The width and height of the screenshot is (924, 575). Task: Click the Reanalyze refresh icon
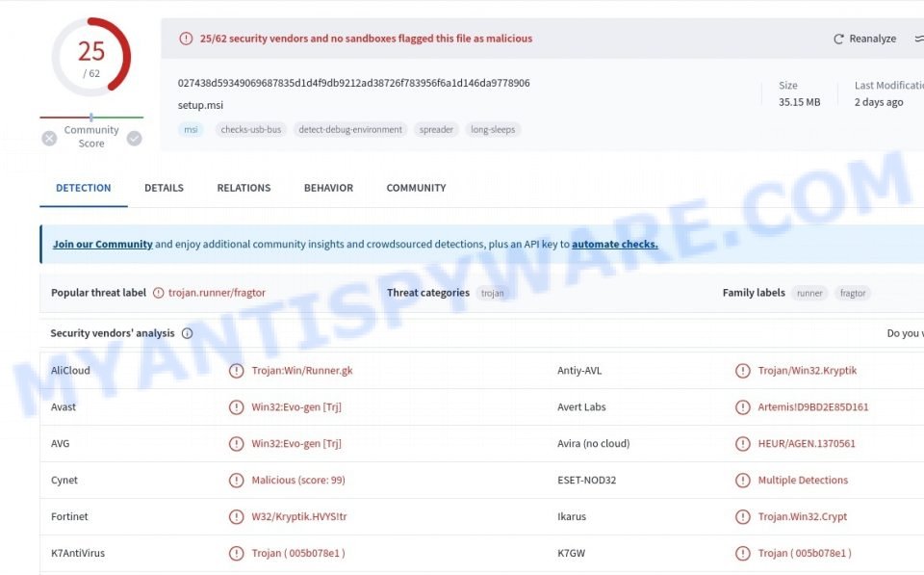[x=838, y=39]
